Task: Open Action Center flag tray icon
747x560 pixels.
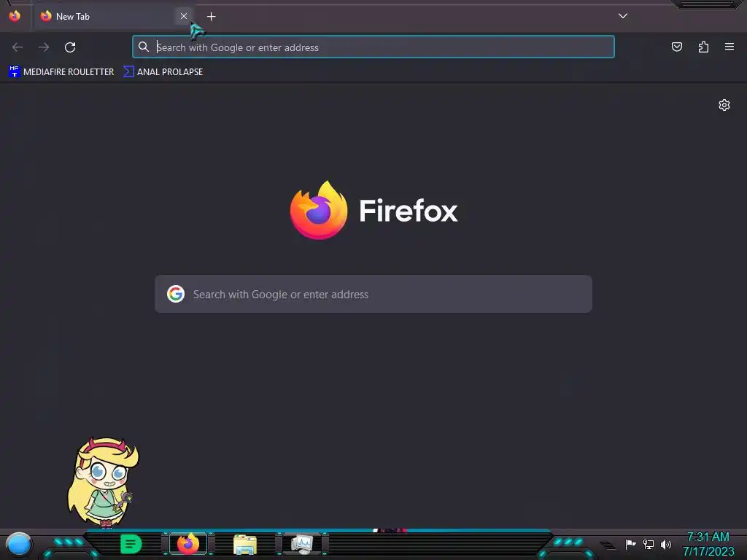Action: tap(630, 544)
